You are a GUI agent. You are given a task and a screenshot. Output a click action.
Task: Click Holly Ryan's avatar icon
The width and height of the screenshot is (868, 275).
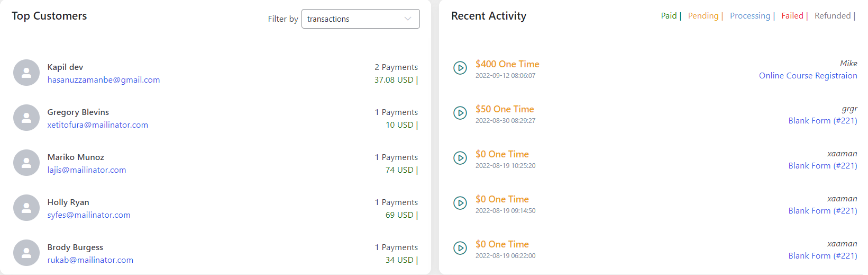point(26,208)
